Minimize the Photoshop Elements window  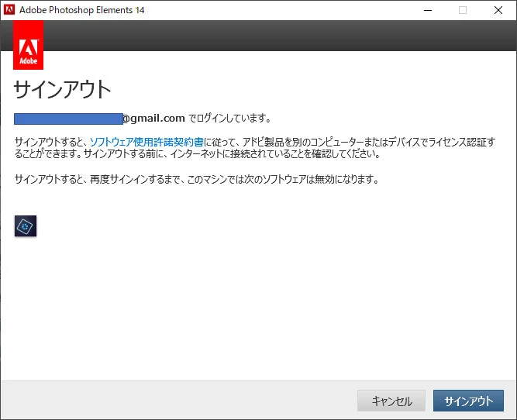point(428,10)
